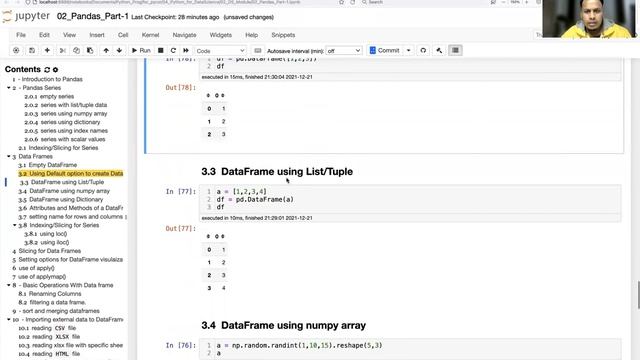Open the File menu
The height and width of the screenshot is (360, 640).
point(21,35)
